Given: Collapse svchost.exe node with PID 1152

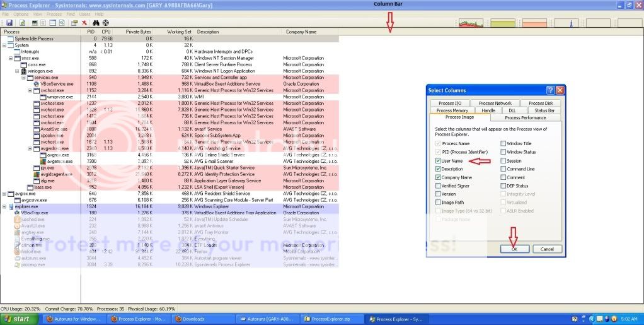Looking at the screenshot, I should (x=30, y=90).
